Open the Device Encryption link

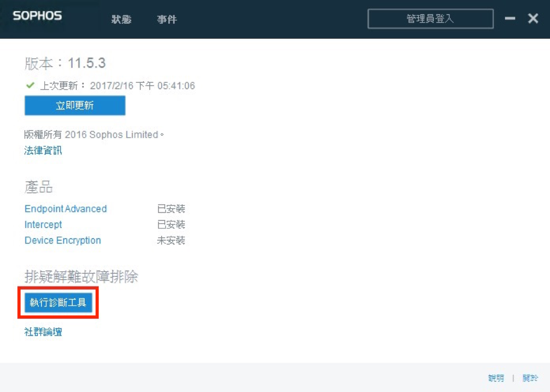tap(63, 240)
